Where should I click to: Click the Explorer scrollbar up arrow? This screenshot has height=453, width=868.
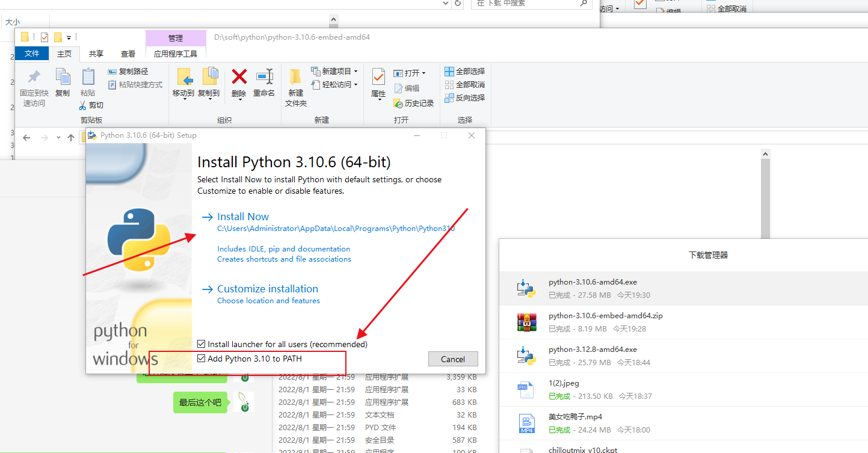[765, 154]
